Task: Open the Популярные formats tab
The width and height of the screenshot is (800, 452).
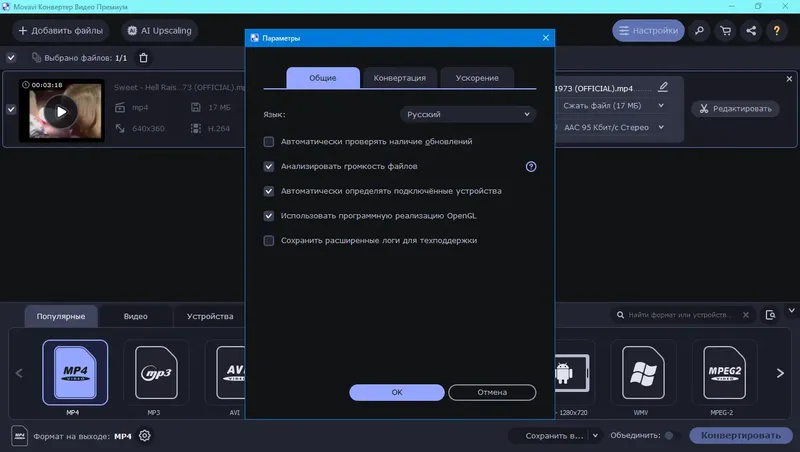Action: point(61,316)
